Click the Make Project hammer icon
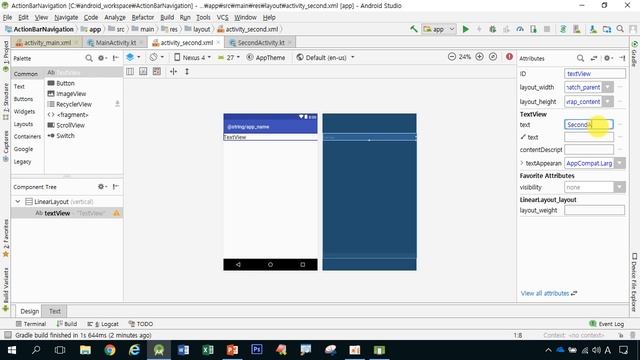Image resolution: width=640 pixels, height=360 pixels. 414,29
